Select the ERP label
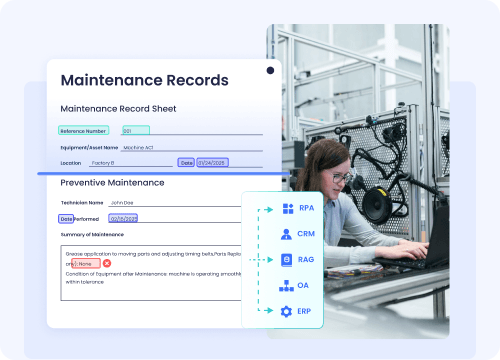This screenshot has height=360, width=500. [304, 311]
